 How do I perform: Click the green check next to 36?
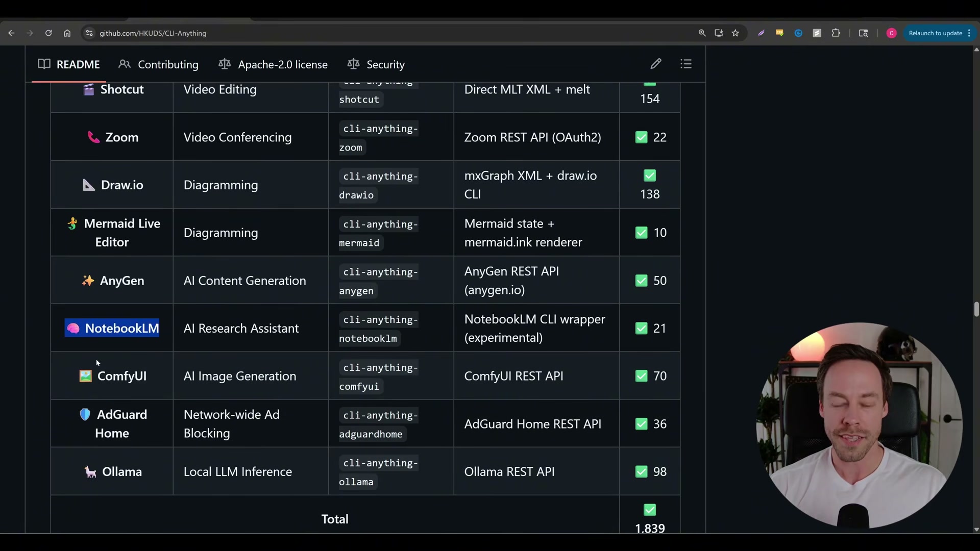[x=642, y=424]
